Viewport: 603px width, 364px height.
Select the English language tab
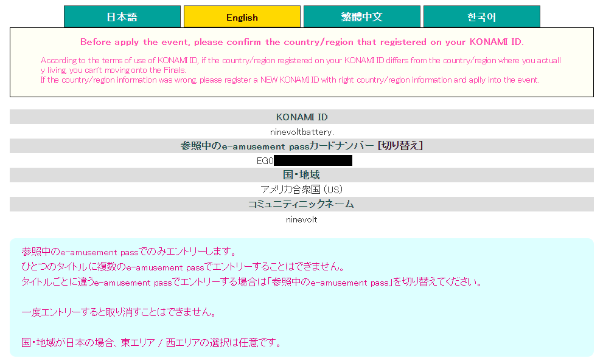[x=242, y=16]
